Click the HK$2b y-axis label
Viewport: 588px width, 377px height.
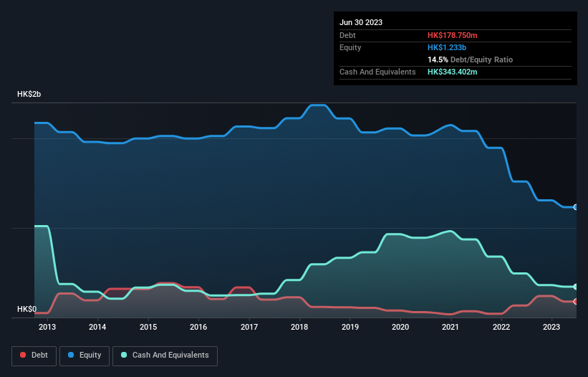[x=29, y=94]
